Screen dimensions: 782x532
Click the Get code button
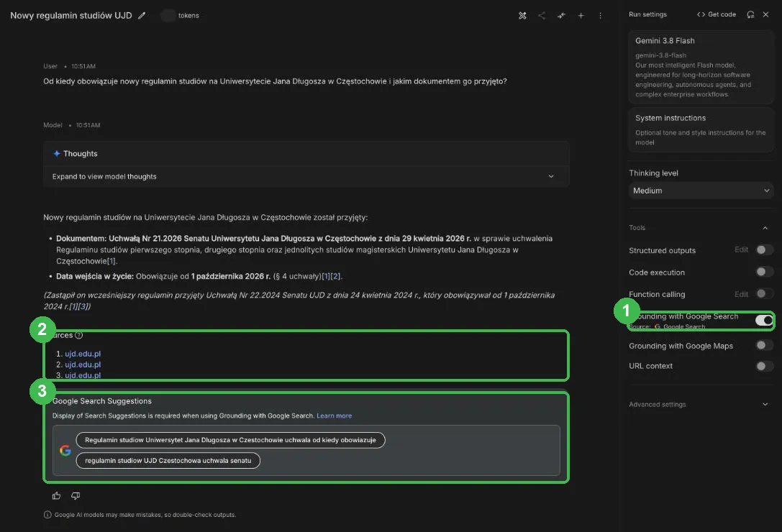pyautogui.click(x=716, y=14)
